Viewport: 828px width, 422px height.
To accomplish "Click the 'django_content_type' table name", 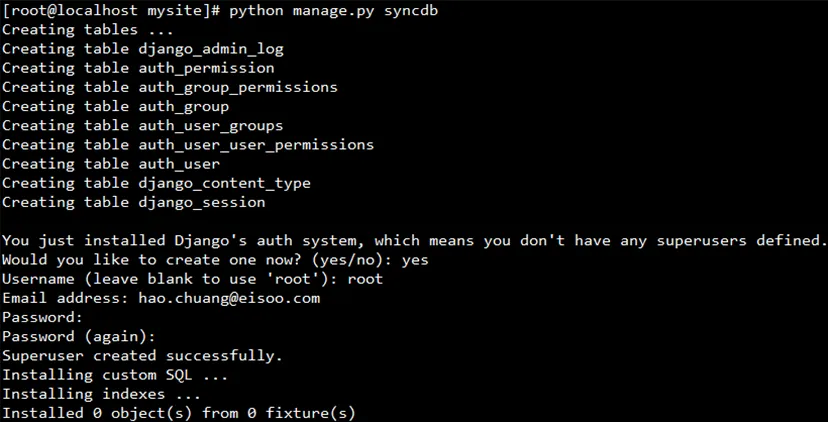I will click(224, 183).
